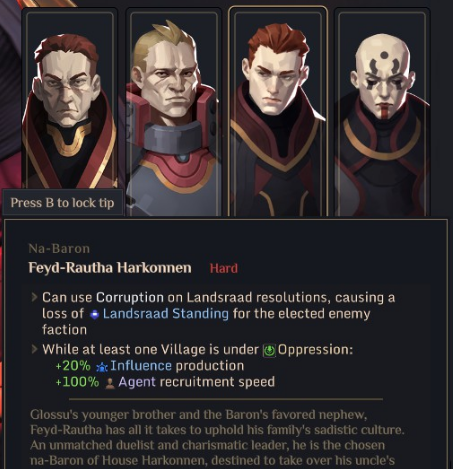
Task: Click the Agent figure icon
Action: pyautogui.click(x=110, y=383)
